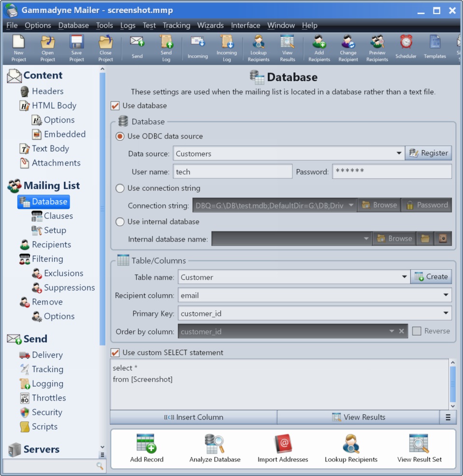Click the Analyze Database icon
463x476 pixels.
click(215, 448)
